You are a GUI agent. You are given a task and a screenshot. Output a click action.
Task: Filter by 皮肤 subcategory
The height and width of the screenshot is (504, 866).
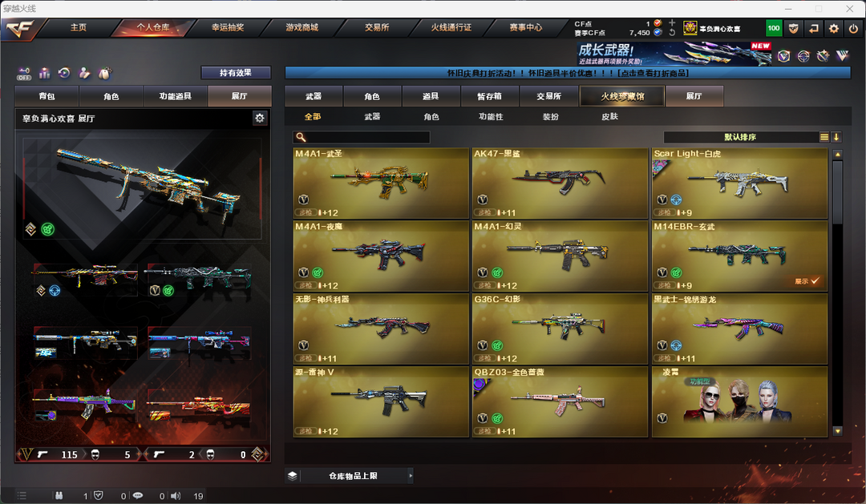click(609, 116)
